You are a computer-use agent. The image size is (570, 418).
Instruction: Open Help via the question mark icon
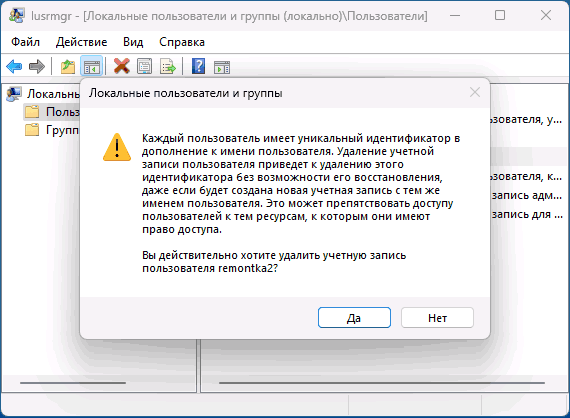pyautogui.click(x=198, y=66)
